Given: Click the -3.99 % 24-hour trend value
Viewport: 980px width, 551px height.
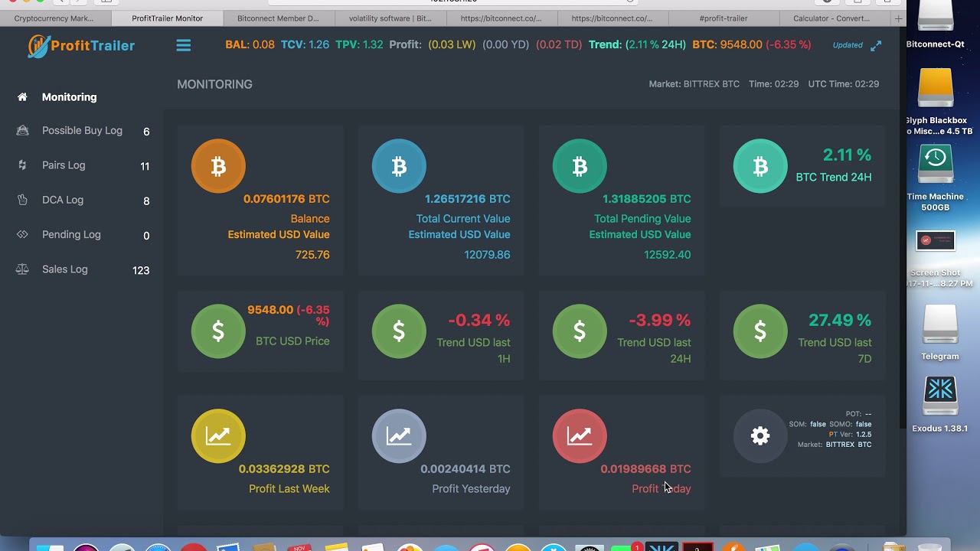Looking at the screenshot, I should [x=660, y=320].
